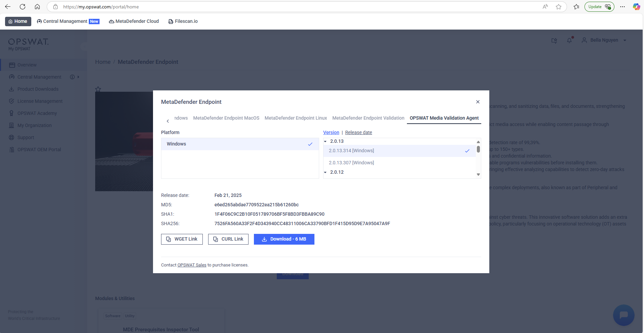Copy the CURL Link
The width and height of the screenshot is (644, 333).
(x=228, y=239)
